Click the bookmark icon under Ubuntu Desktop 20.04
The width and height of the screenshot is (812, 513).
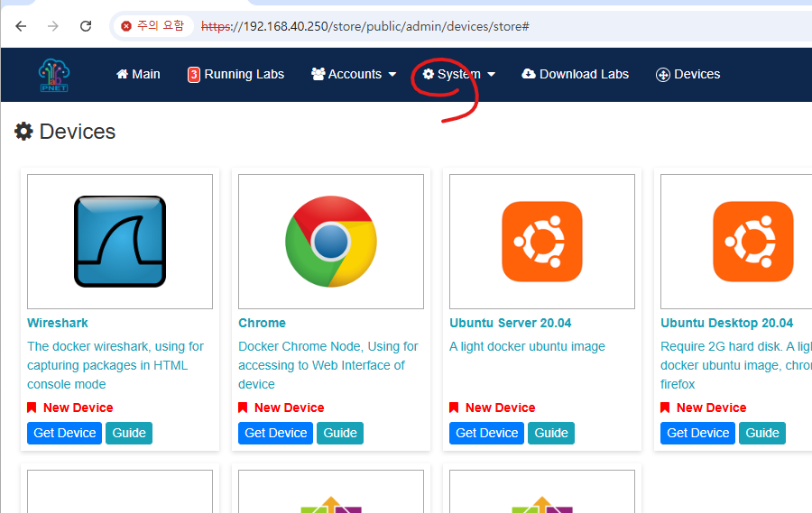666,408
